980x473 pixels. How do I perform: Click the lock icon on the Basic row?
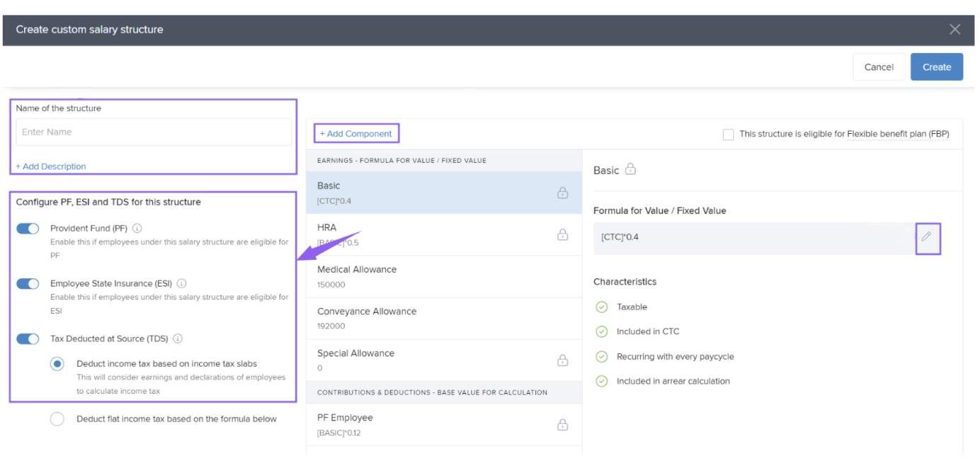tap(562, 193)
